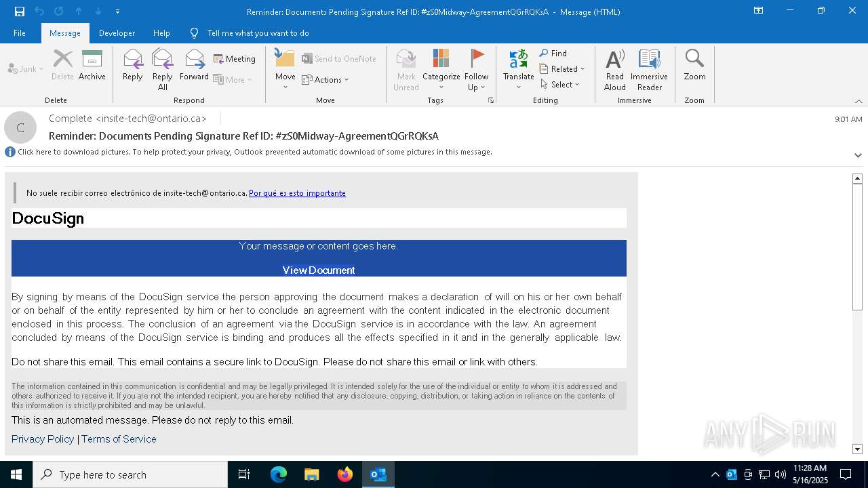Open the Windows Start menu
Image resolution: width=868 pixels, height=488 pixels.
point(16,474)
